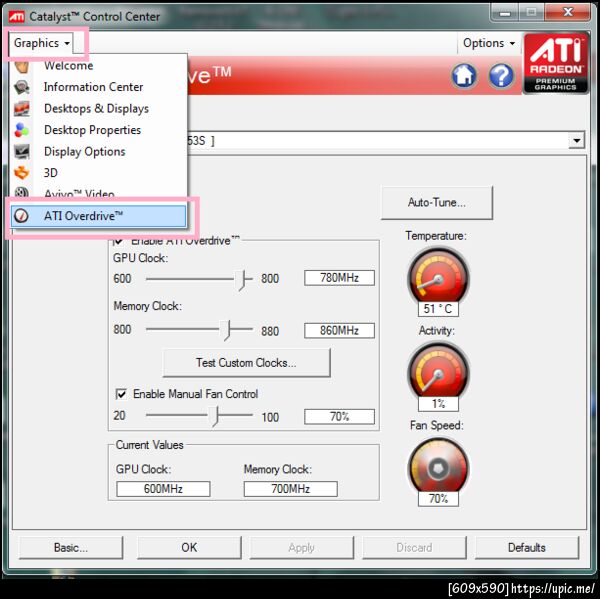Click the ATI Radeon Premium Graphics logo
This screenshot has width=600, height=599.
(x=556, y=63)
